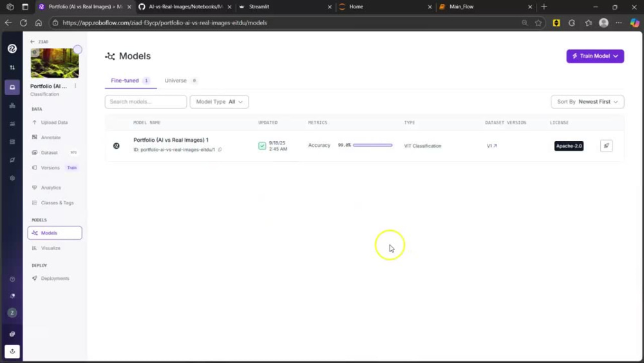Click the 99.0% accuracy value
This screenshot has height=363, width=644.
pyautogui.click(x=344, y=145)
